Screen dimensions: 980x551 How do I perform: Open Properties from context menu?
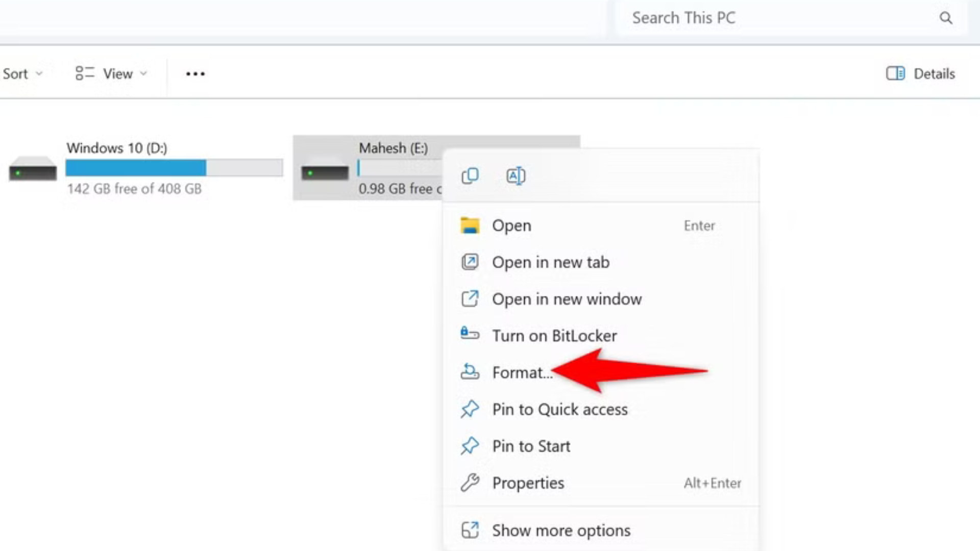(x=601, y=483)
